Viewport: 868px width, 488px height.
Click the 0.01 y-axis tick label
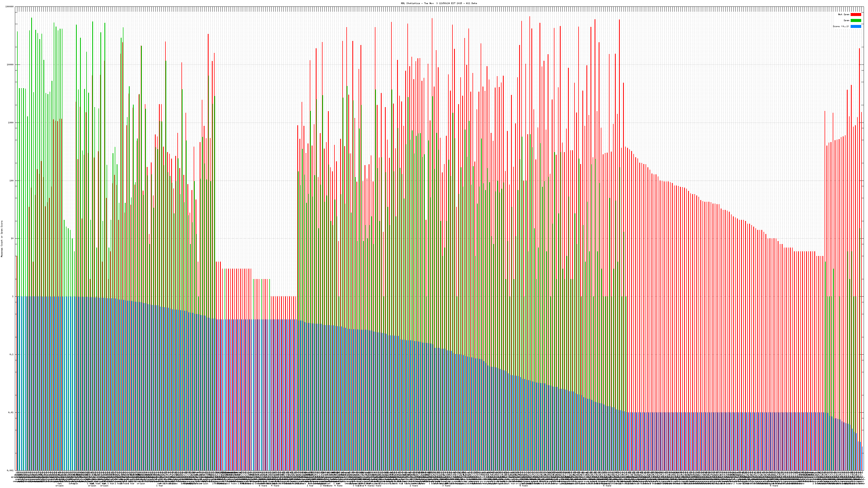point(11,412)
